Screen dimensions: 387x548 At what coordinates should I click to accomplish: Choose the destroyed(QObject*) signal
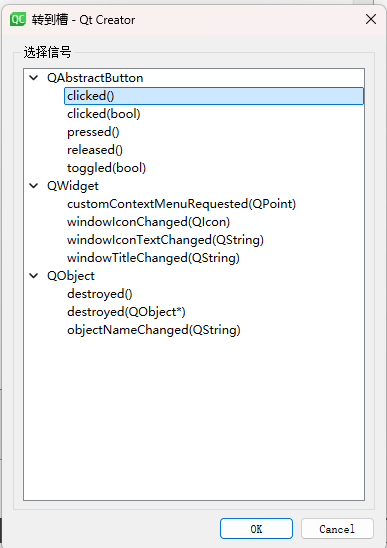pyautogui.click(x=126, y=312)
